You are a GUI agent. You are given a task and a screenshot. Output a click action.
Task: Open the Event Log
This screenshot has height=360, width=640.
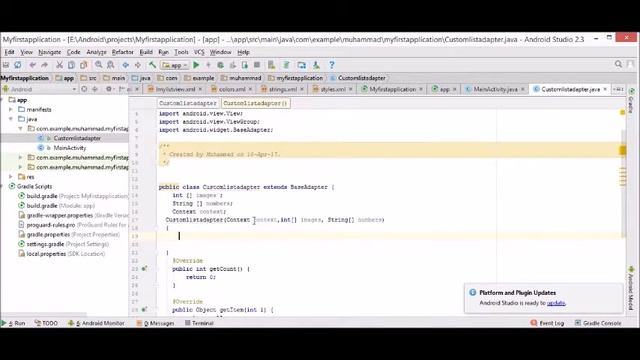click(547, 323)
